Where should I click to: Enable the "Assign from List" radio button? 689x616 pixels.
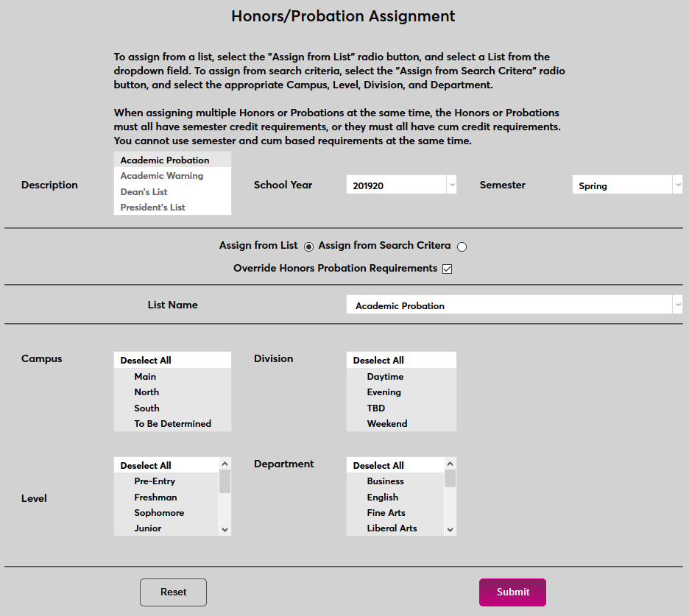click(308, 247)
